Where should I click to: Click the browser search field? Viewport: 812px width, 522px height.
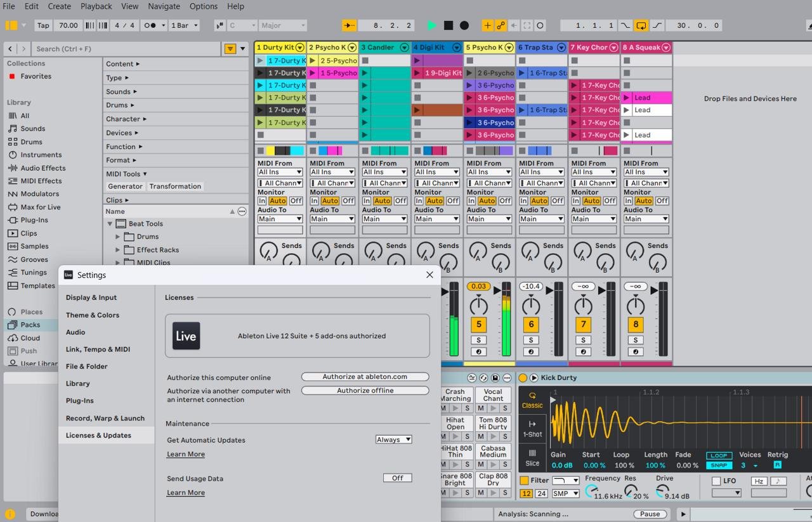127,49
